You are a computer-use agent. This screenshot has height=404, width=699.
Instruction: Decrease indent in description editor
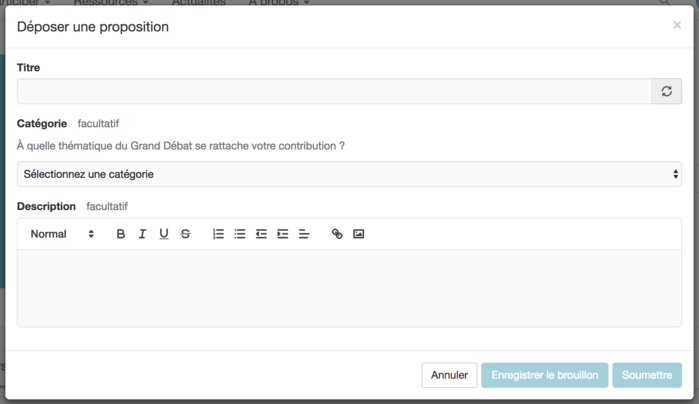click(261, 234)
